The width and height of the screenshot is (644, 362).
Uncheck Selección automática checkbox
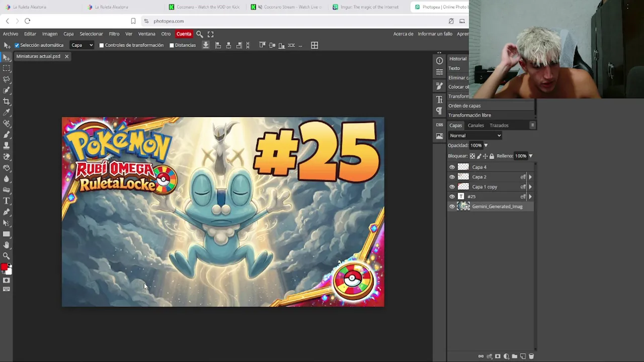click(17, 45)
